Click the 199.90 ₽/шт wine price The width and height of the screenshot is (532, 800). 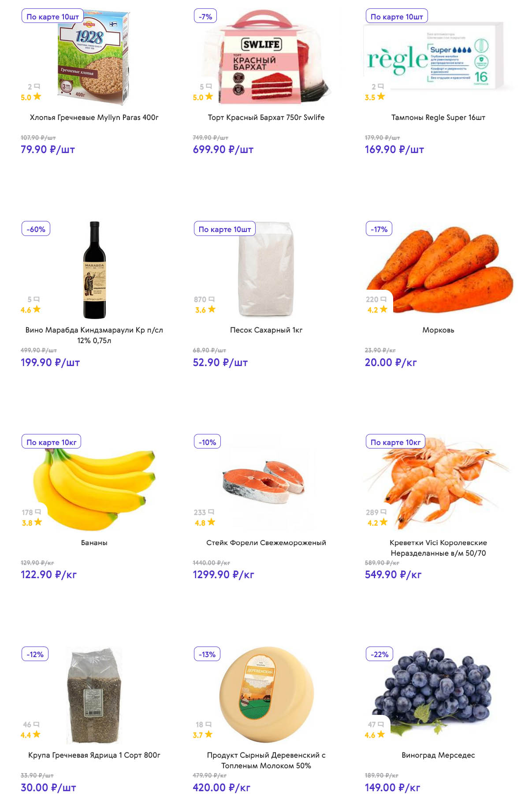click(50, 363)
